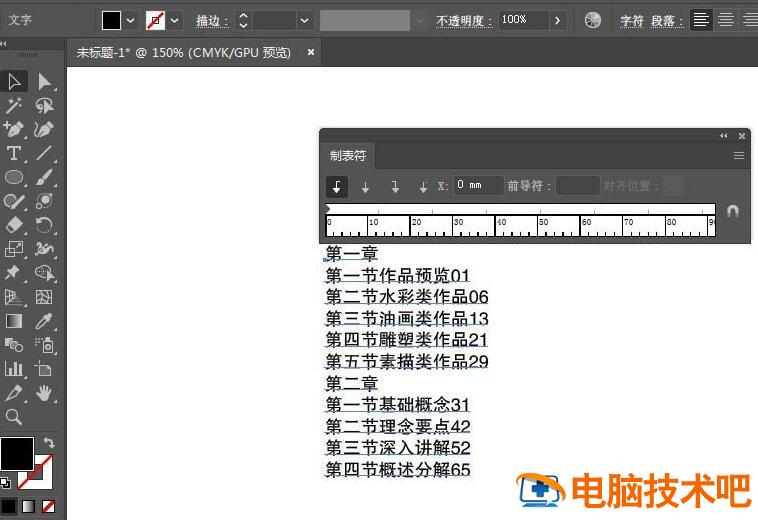Image resolution: width=758 pixels, height=520 pixels.
Task: Pick the Mesh tool
Action: coord(44,297)
